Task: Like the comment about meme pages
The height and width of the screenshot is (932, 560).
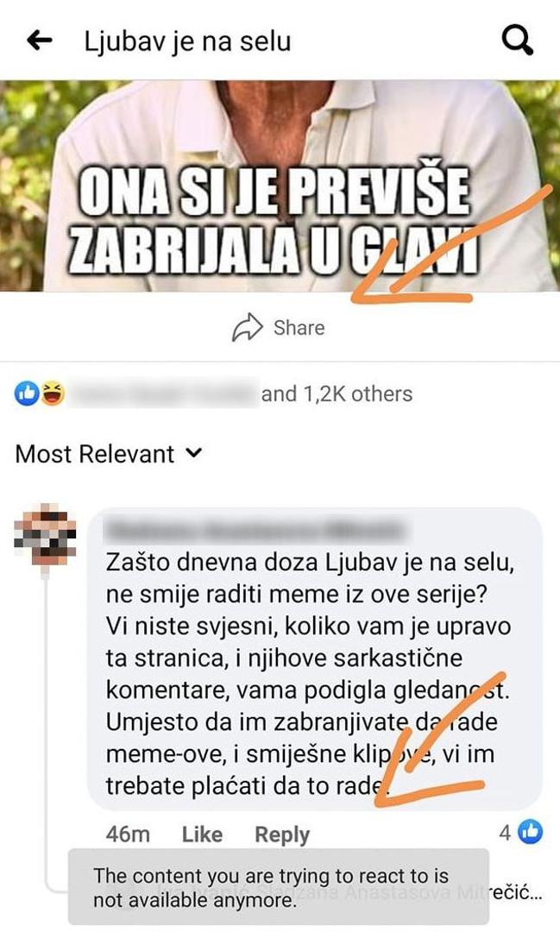Action: 202,834
